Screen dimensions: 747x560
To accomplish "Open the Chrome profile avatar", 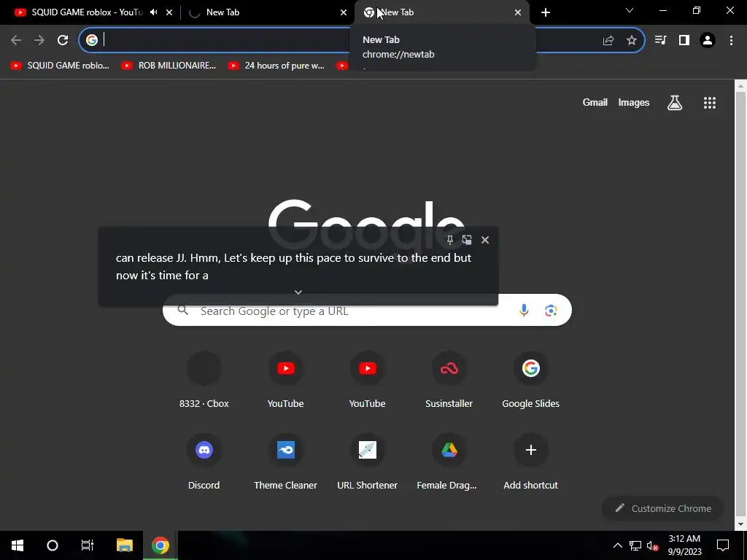I will pos(708,40).
